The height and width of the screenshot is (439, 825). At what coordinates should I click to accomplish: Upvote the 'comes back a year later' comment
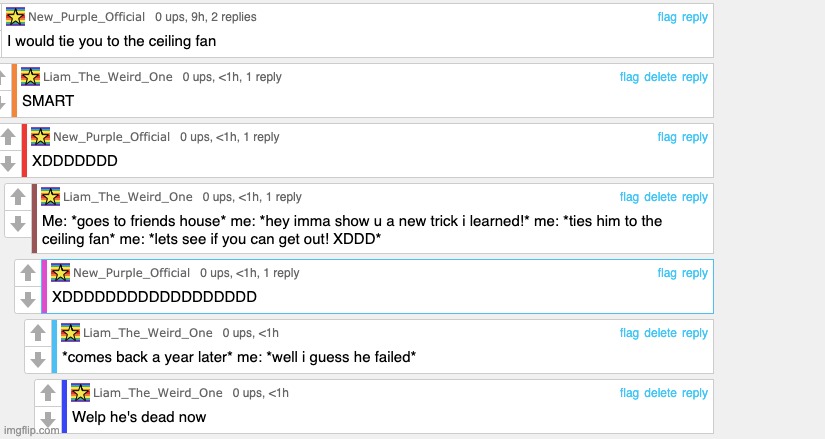(x=38, y=333)
